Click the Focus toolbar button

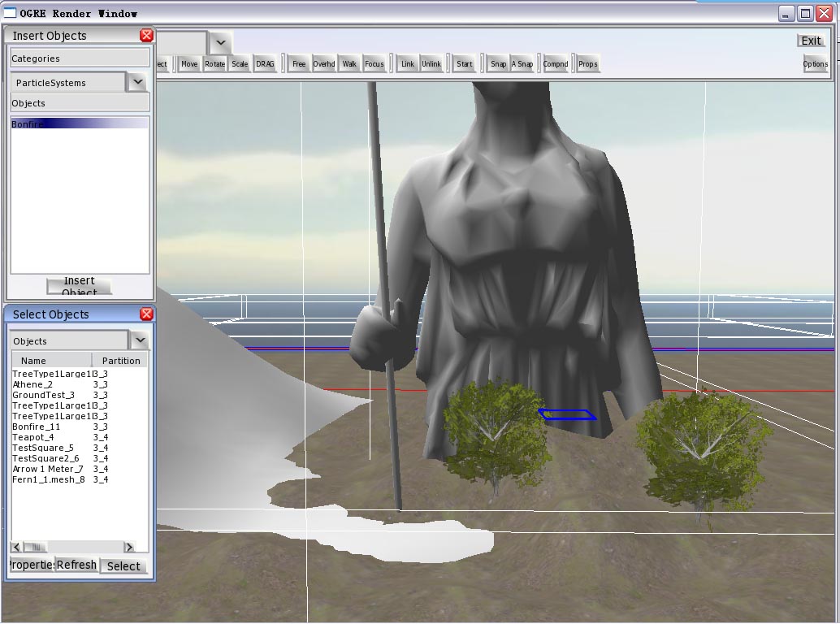point(375,64)
